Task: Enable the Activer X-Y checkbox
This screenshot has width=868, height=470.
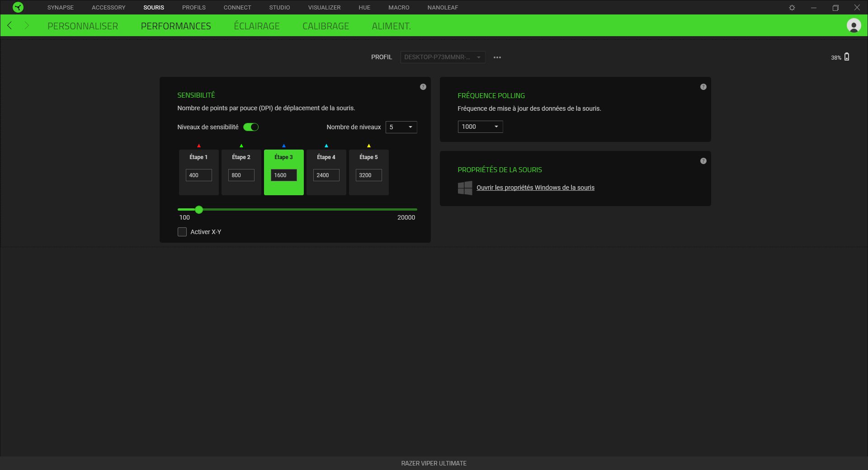Action: coord(182,232)
